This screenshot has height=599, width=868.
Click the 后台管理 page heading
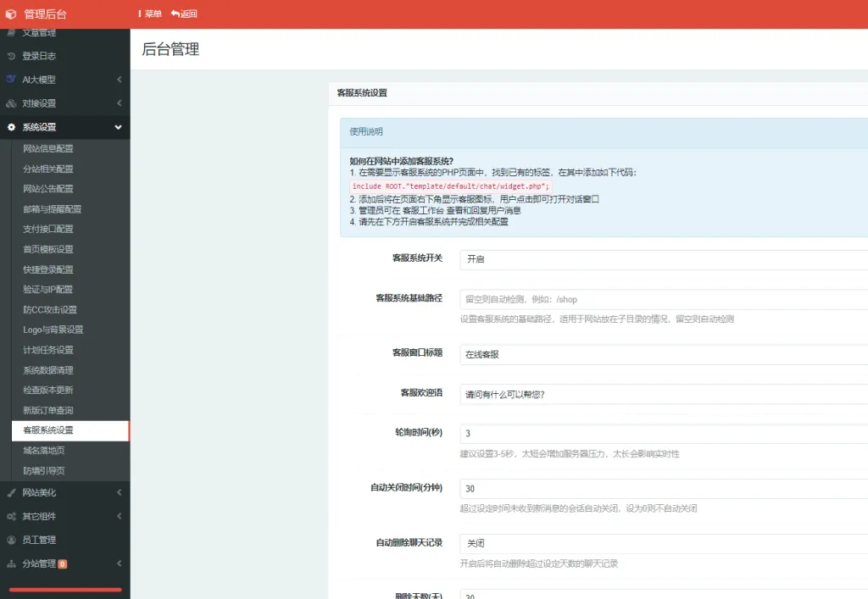coord(170,49)
